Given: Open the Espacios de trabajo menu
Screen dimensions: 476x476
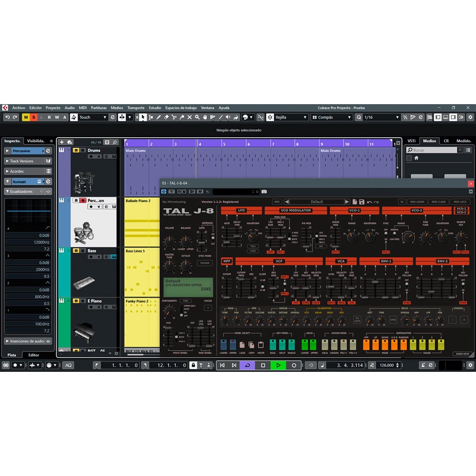Looking at the screenshot, I should click(x=181, y=108).
